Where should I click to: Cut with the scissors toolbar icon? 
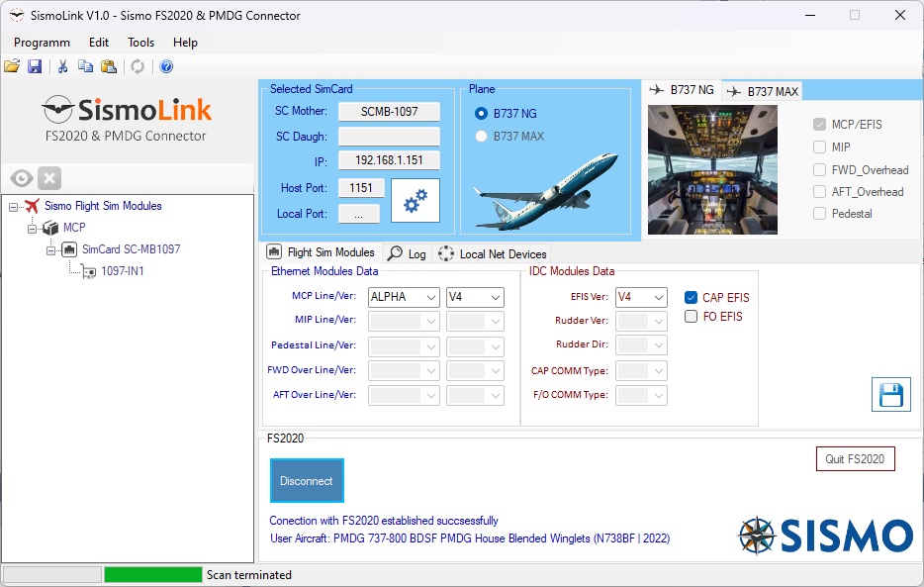click(62, 66)
